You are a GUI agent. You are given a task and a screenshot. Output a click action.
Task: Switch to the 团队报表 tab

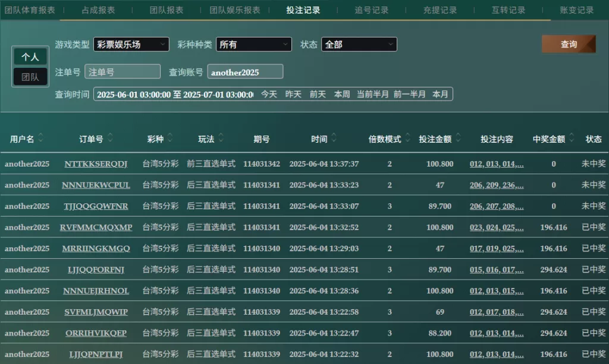(167, 10)
